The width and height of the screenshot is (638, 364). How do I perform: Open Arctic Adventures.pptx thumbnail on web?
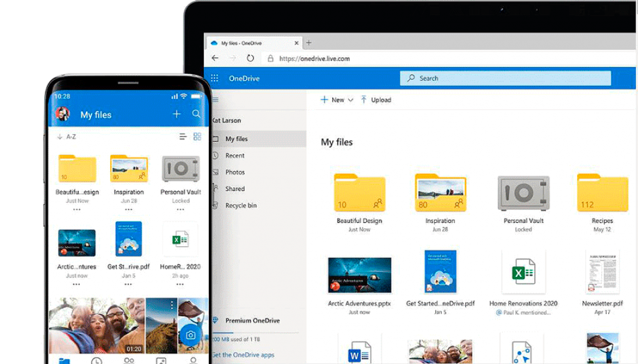pos(359,275)
